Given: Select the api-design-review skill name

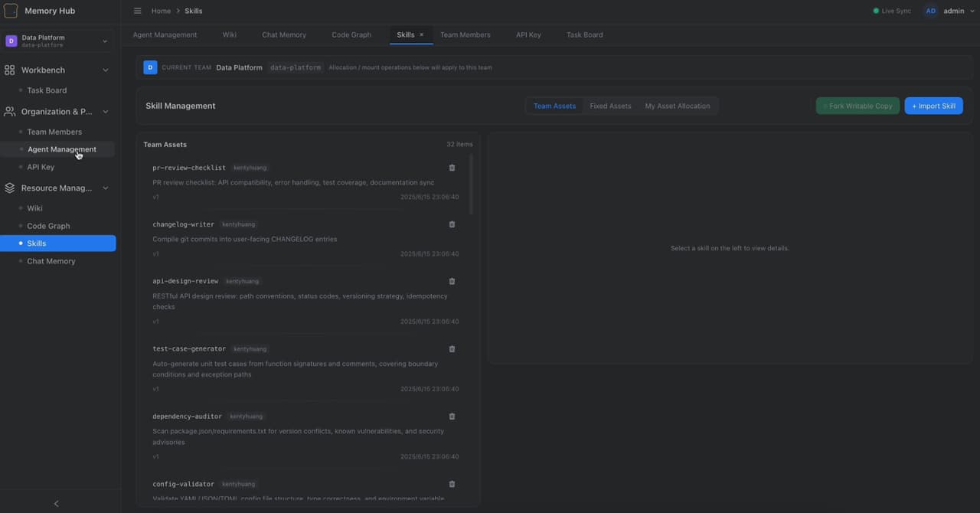Looking at the screenshot, I should [185, 281].
